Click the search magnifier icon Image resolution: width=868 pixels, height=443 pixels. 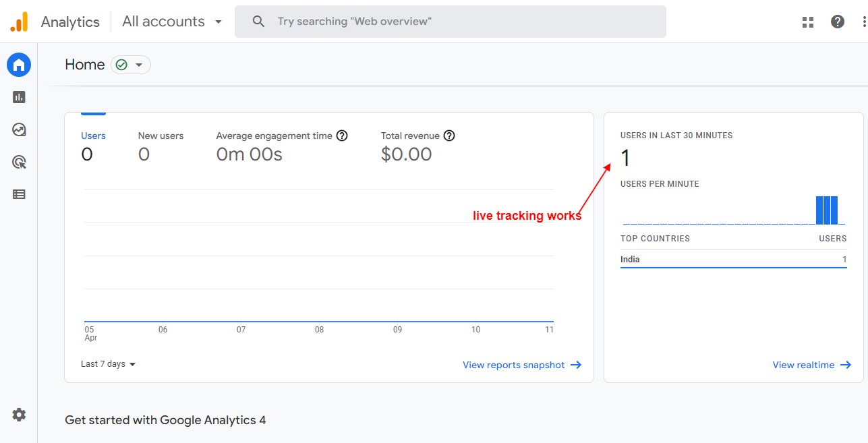(258, 22)
